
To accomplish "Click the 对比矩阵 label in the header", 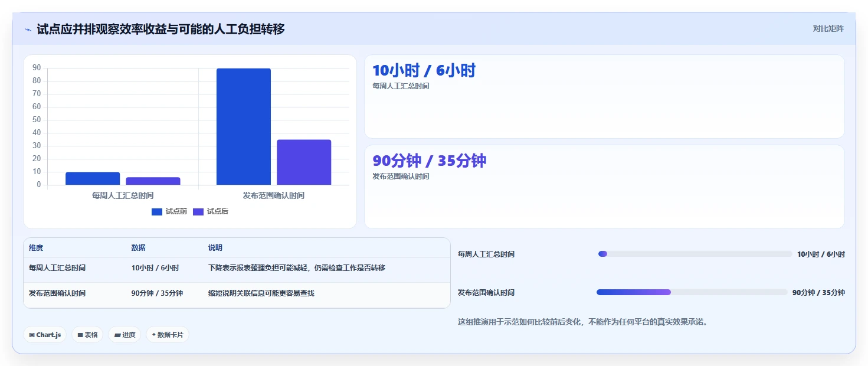I will pyautogui.click(x=828, y=28).
